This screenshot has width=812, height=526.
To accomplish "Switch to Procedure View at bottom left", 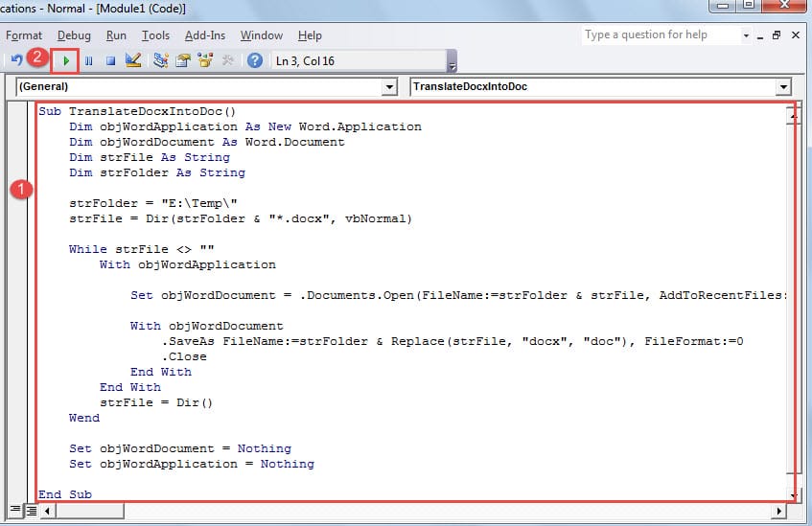I will click(x=15, y=510).
